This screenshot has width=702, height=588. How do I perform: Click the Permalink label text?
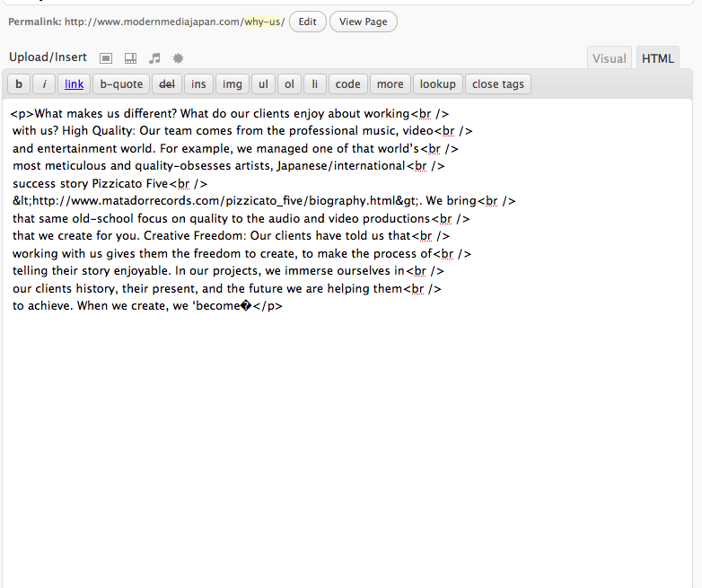point(35,22)
